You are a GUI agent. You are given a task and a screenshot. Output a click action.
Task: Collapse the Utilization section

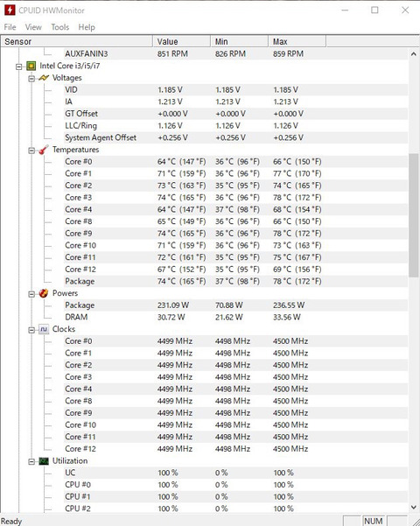31,461
